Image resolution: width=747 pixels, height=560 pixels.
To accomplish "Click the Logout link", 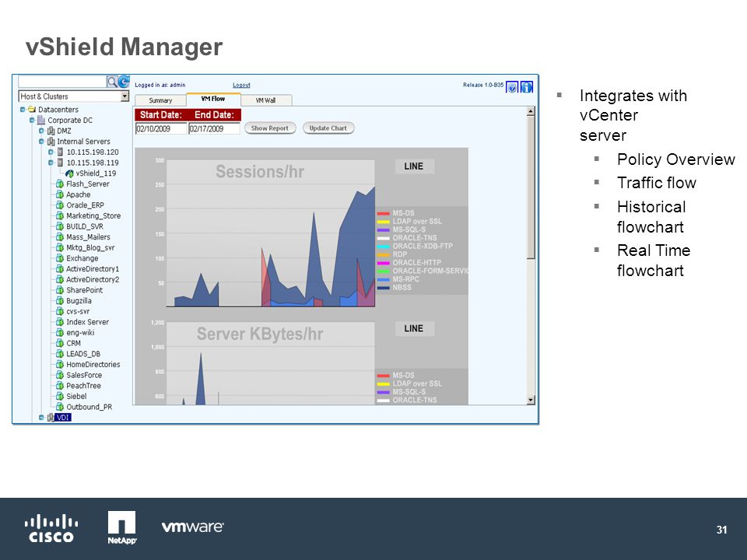I will pos(241,85).
